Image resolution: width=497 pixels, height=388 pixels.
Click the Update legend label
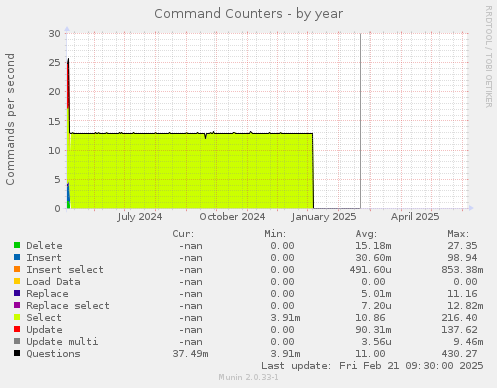click(44, 330)
